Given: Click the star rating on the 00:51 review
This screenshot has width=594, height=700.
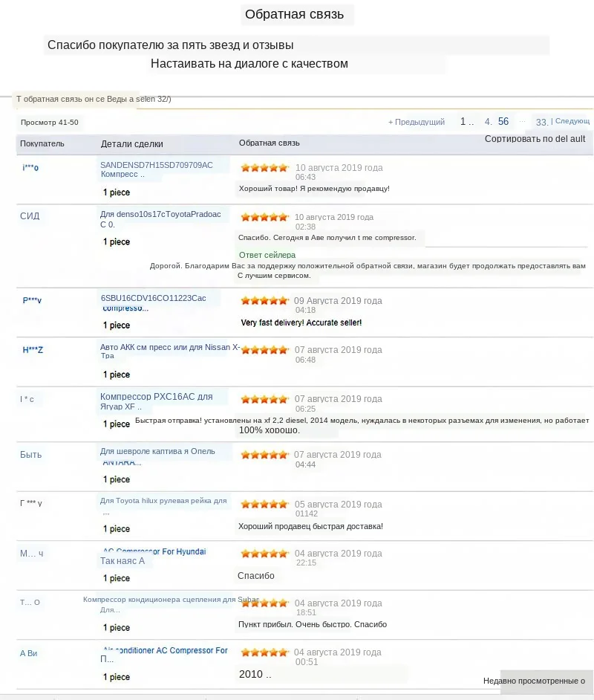Looking at the screenshot, I should 264,652.
